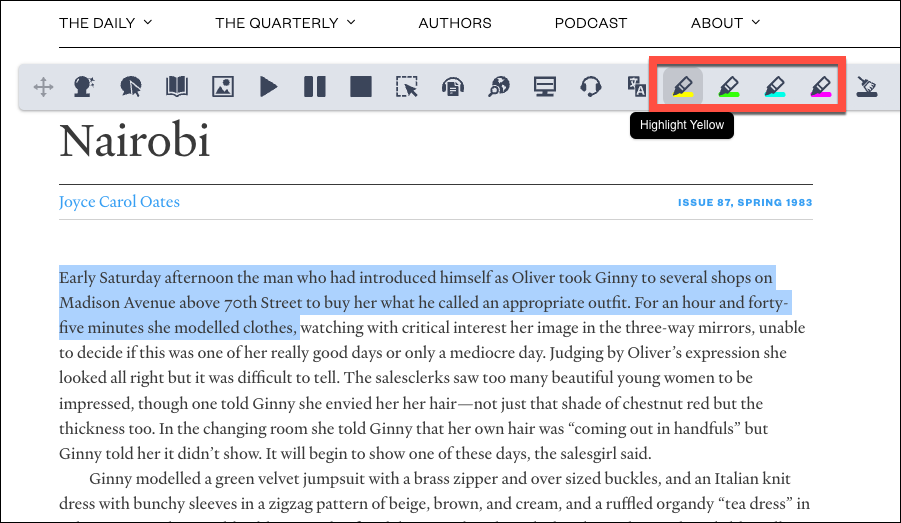Turn on the Screen Mask tool
The width and height of the screenshot is (901, 523).
click(x=545, y=87)
